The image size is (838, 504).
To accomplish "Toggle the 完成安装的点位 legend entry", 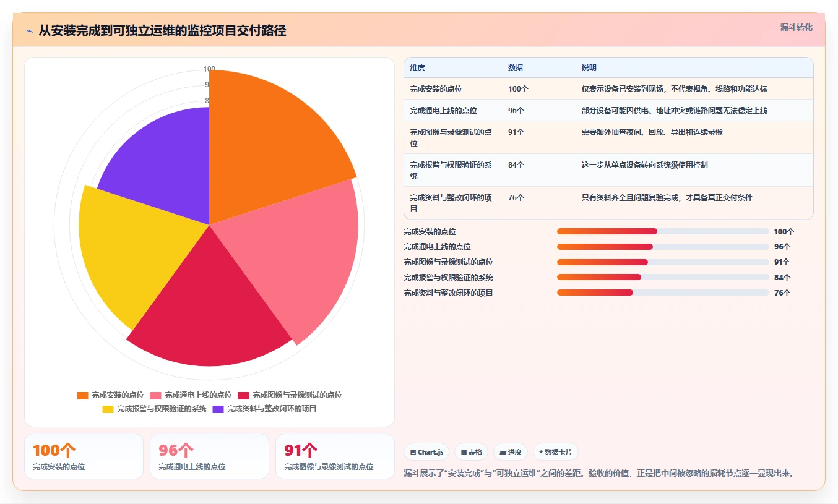I will (x=110, y=395).
